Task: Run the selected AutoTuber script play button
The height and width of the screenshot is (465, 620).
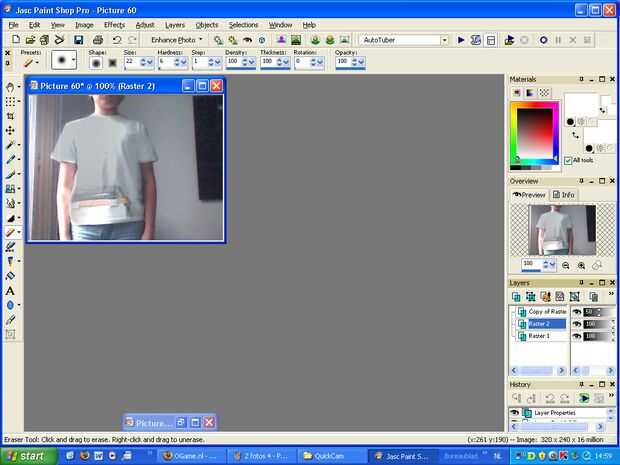Action: coord(461,40)
